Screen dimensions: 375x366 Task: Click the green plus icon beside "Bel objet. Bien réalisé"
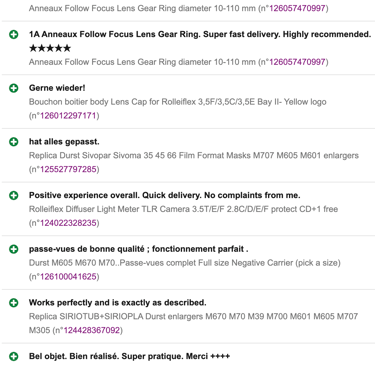click(14, 356)
